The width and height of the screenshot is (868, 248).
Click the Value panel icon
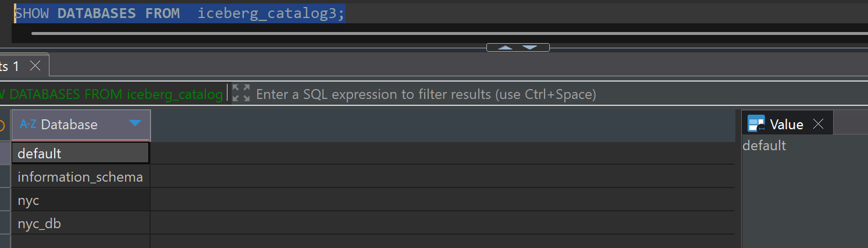point(756,124)
